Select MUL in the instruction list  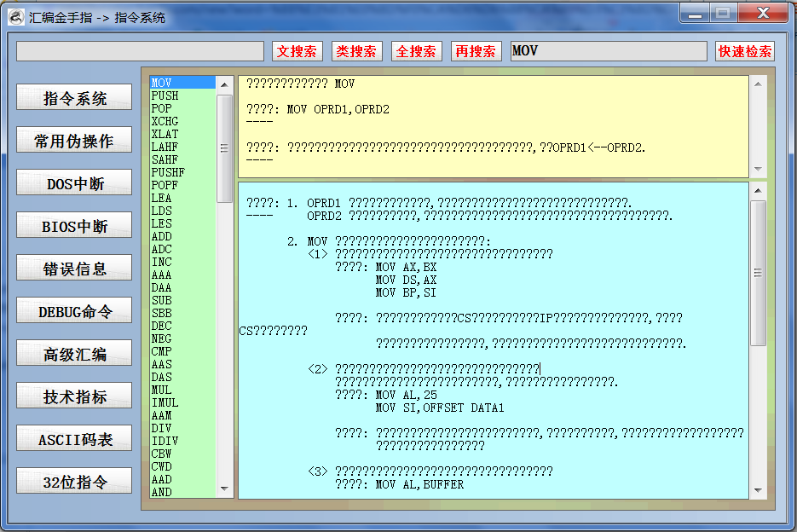point(182,390)
